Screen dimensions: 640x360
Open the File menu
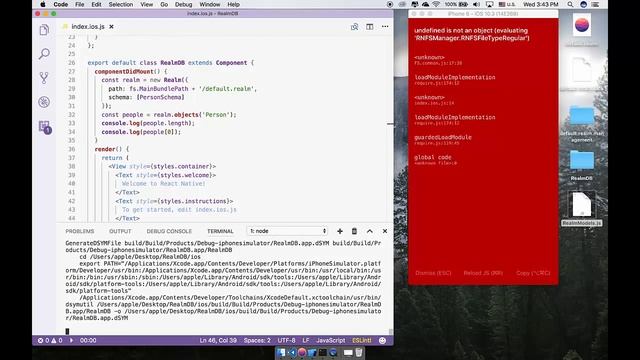pyautogui.click(x=80, y=4)
